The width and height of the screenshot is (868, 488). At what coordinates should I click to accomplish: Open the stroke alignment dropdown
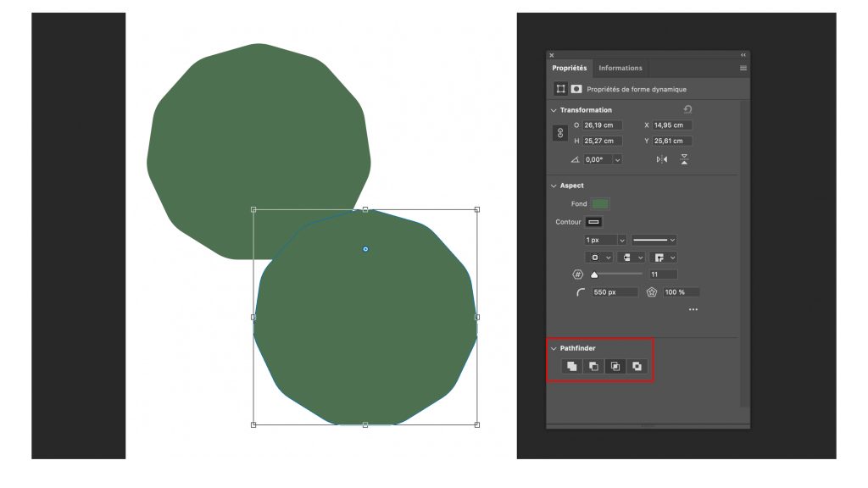[x=599, y=258]
